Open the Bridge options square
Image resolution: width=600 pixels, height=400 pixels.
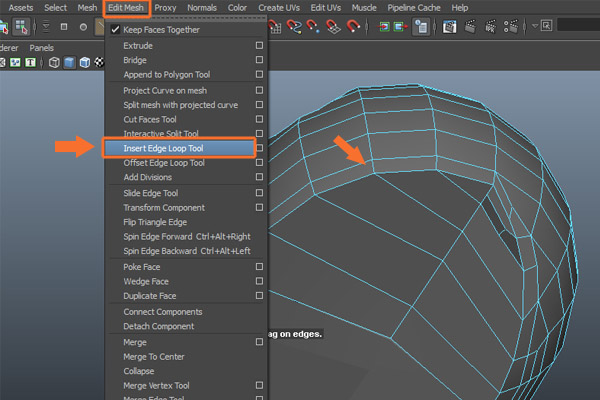click(x=259, y=60)
